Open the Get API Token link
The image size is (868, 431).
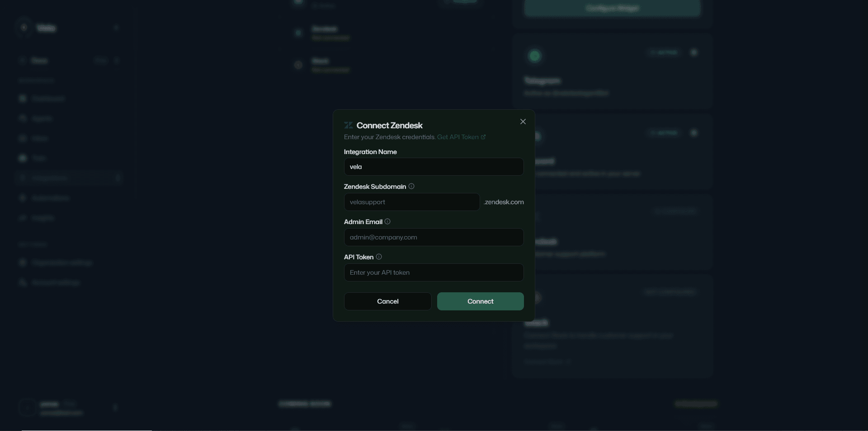461,137
